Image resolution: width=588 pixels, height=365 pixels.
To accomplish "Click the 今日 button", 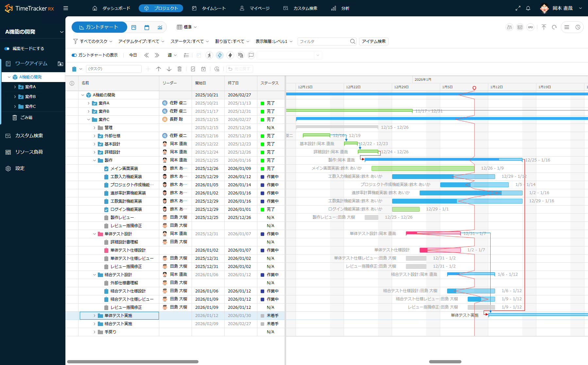I will click(133, 55).
